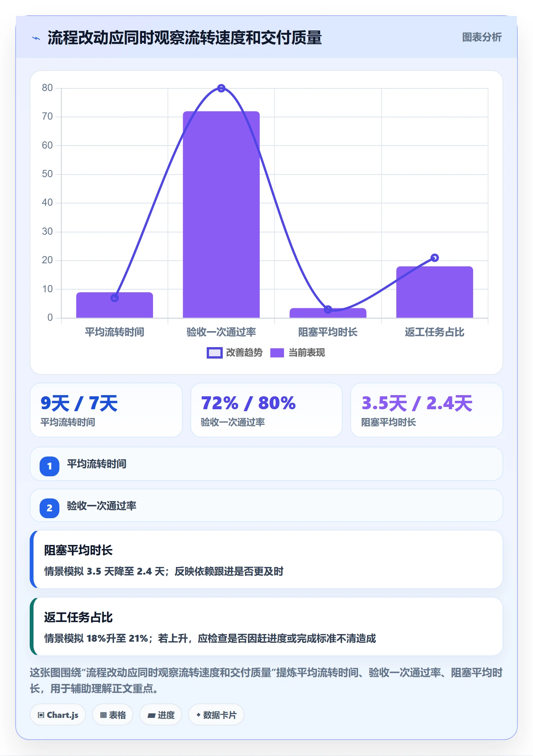533x756 pixels.
Task: Click the 表格 tag
Action: (113, 715)
